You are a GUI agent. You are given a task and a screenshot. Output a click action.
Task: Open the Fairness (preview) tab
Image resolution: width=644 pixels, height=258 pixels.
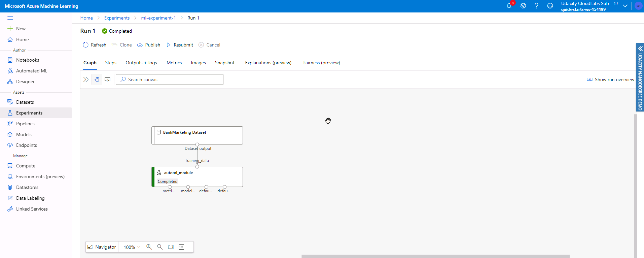pos(322,63)
